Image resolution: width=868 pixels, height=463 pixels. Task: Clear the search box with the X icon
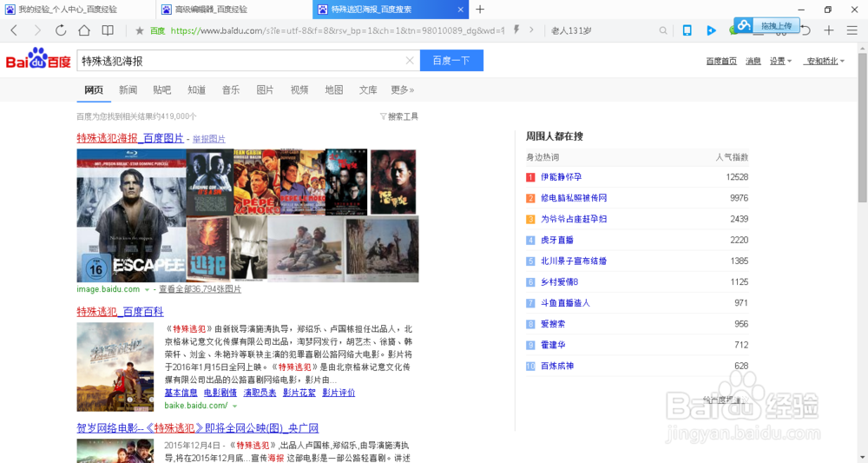click(410, 60)
